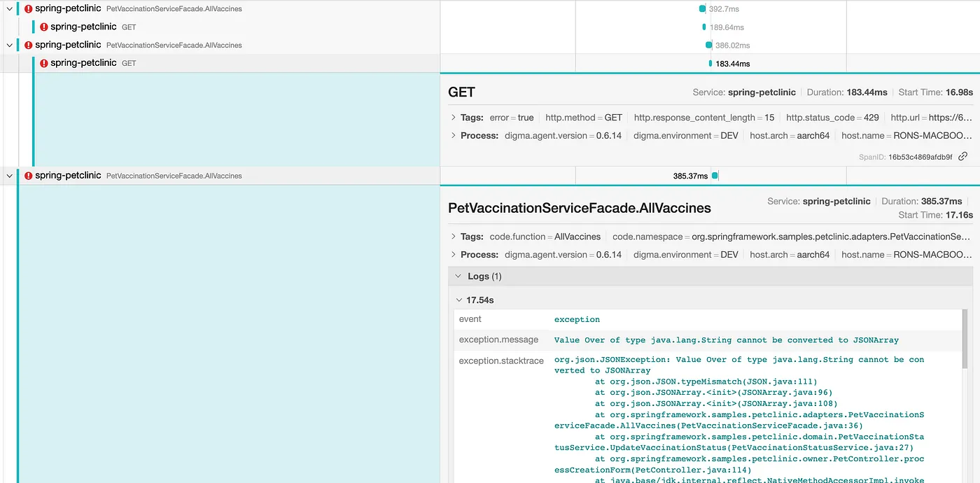Collapse children of the 392.7ms AllVaccines span
Screen dimensions: 980x483
tap(10, 9)
